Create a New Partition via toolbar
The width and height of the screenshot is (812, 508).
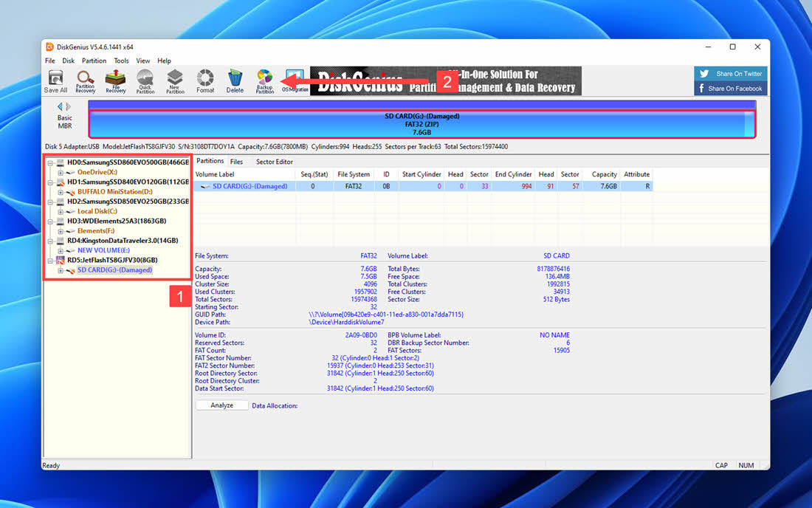click(x=175, y=81)
